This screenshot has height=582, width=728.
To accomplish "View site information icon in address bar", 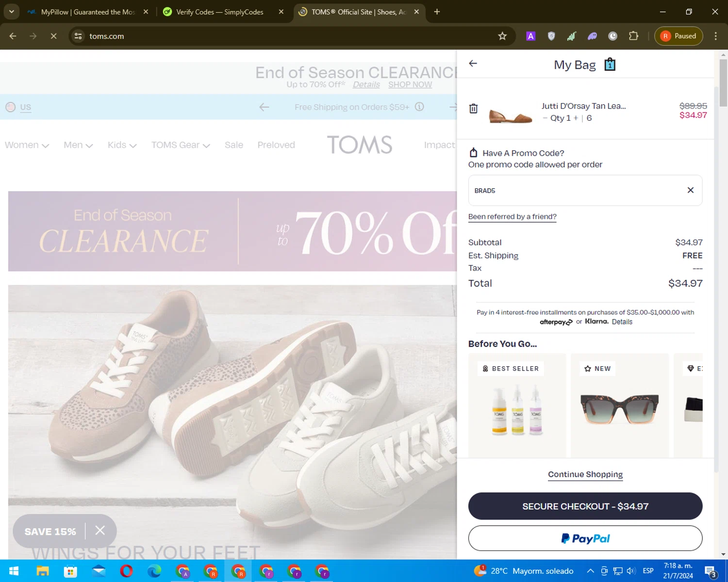I will point(78,36).
